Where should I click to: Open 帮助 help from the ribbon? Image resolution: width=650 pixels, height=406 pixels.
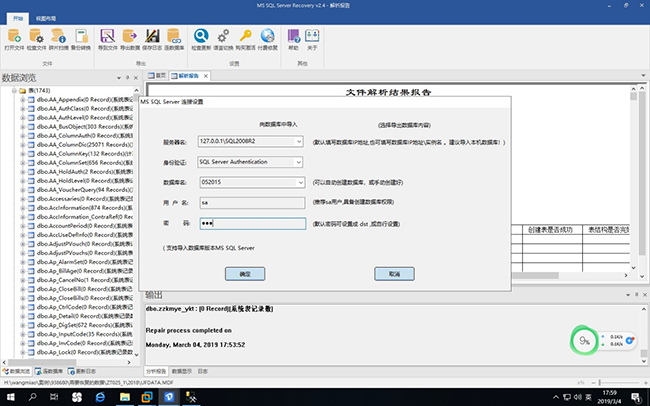point(293,40)
